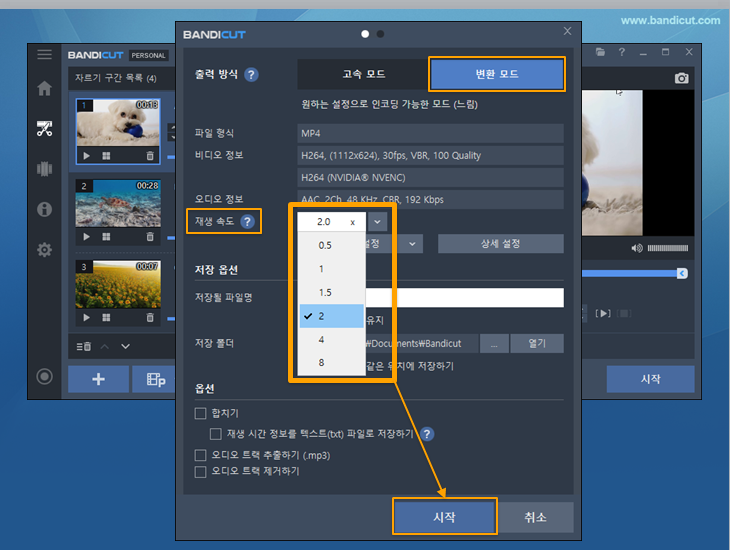Image resolution: width=730 pixels, height=550 pixels.
Task: Open Settings gear in sidebar
Action: click(45, 250)
